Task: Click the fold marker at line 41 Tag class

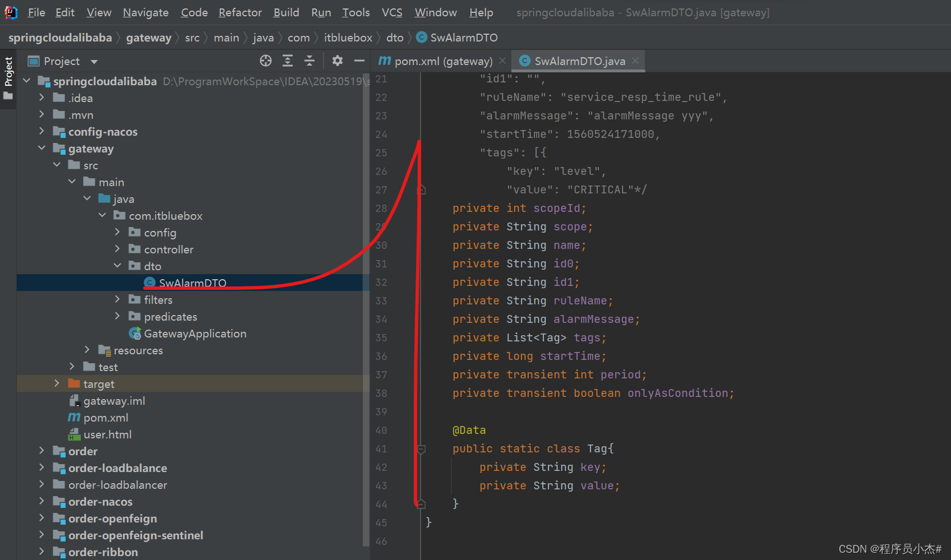Action: tap(422, 449)
